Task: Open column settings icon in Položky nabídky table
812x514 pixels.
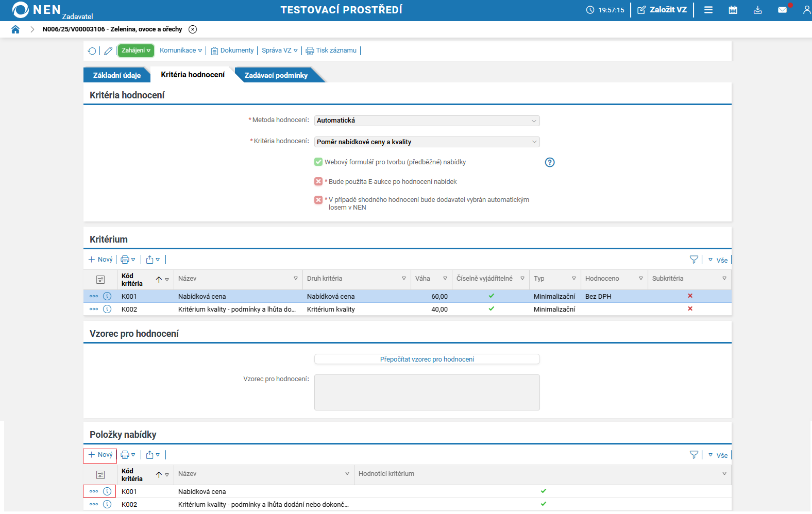Action: coord(100,475)
